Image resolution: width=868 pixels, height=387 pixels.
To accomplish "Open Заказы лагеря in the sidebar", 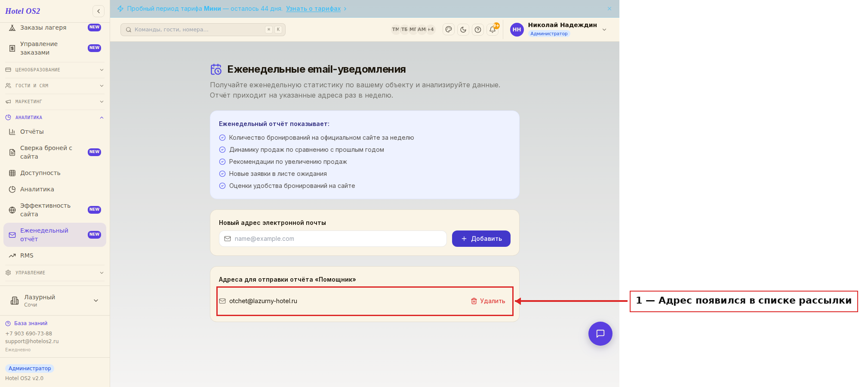I will (55, 28).
